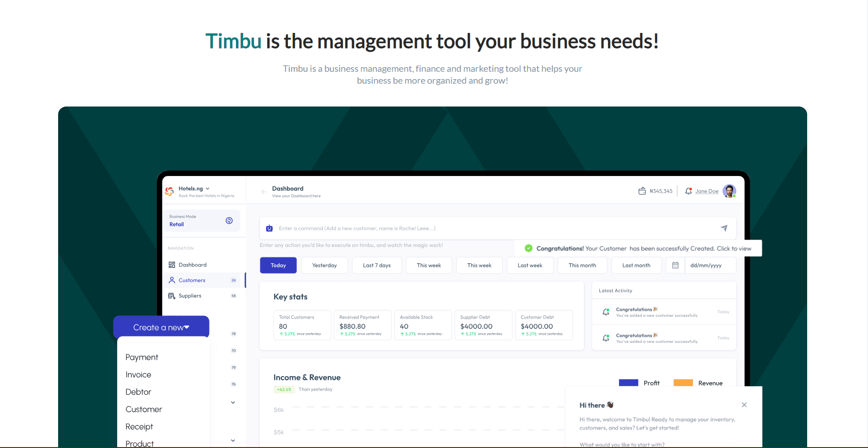Click the back arrow beside Dashboard title
The image size is (868, 448).
tap(264, 192)
